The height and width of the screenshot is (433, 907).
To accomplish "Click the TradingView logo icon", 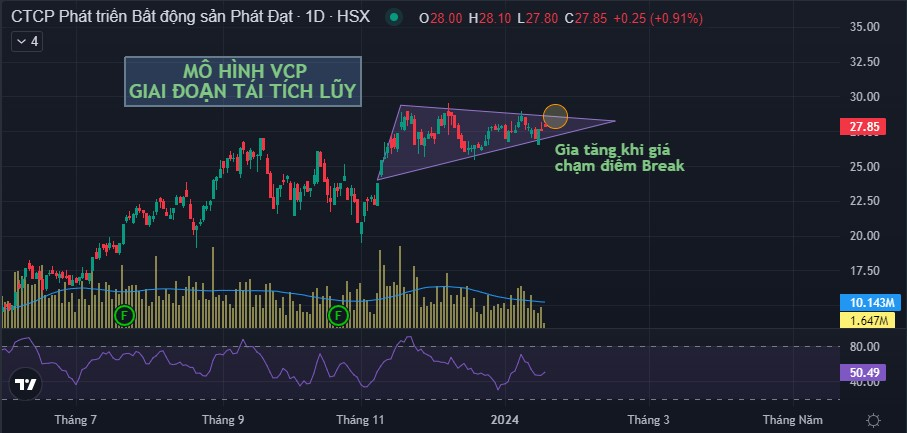I will click(x=26, y=384).
